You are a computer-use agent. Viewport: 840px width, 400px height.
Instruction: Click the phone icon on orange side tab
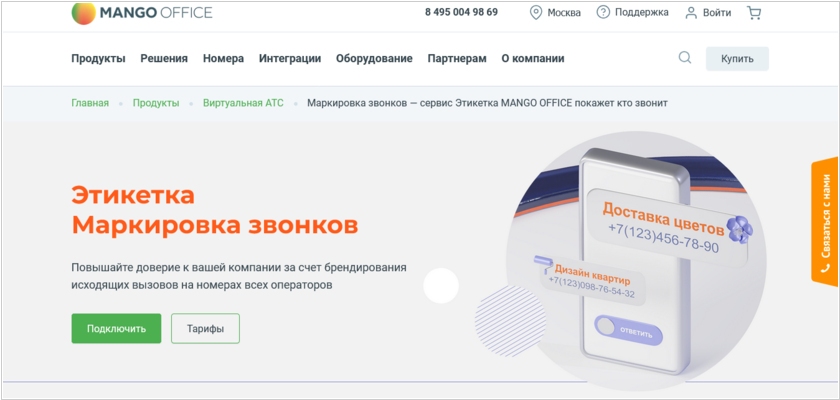coord(824,268)
